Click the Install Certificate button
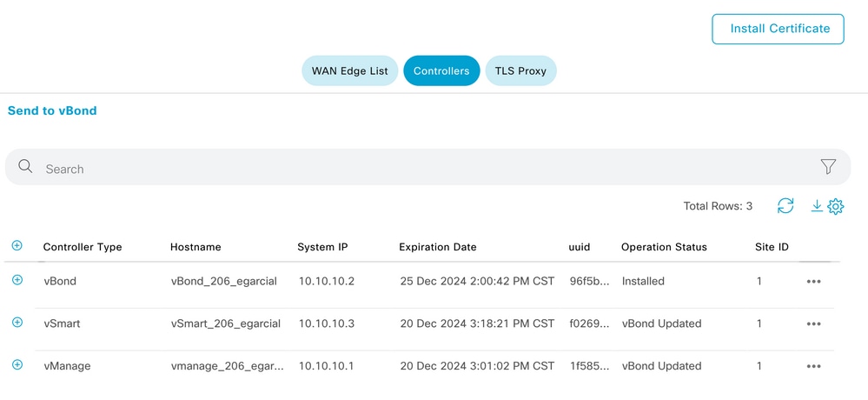868x400 pixels. tap(778, 29)
